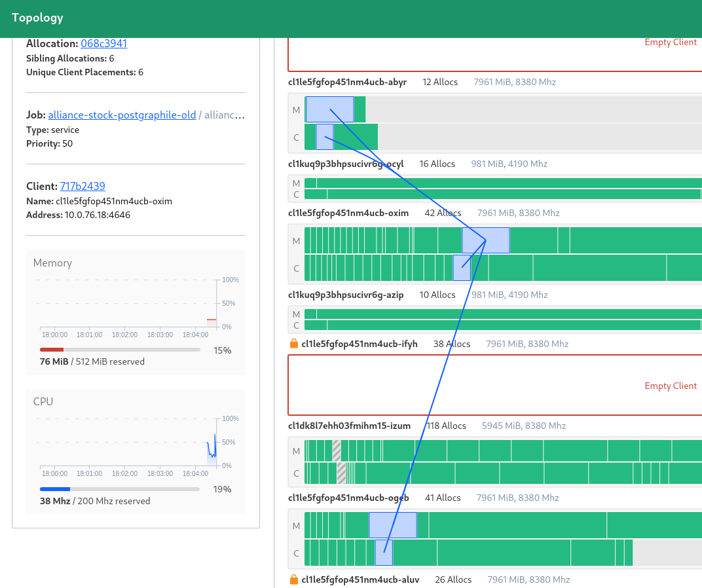Screen dimensions: 702x588
Task: Click ocyl client's memory bar row
Action: click(x=503, y=183)
